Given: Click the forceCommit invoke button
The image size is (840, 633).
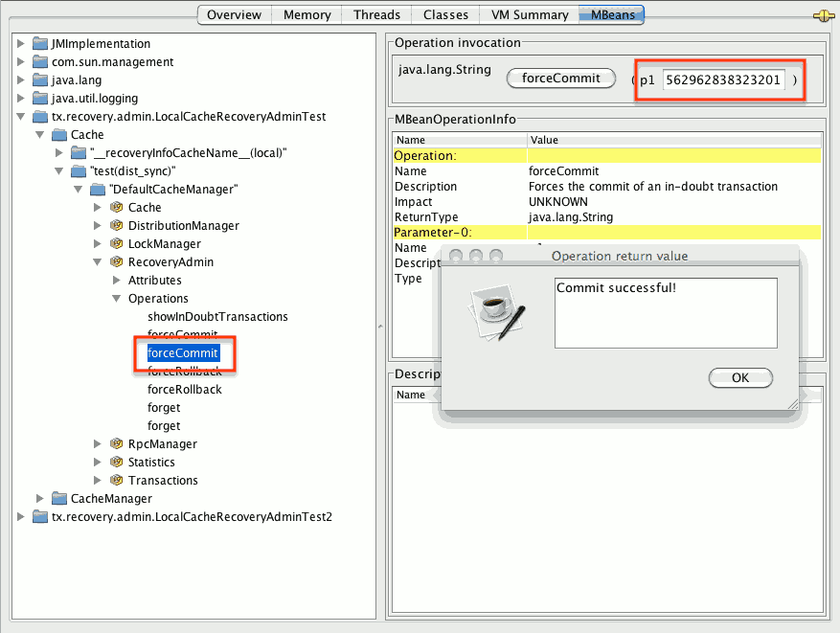Looking at the screenshot, I should click(560, 79).
